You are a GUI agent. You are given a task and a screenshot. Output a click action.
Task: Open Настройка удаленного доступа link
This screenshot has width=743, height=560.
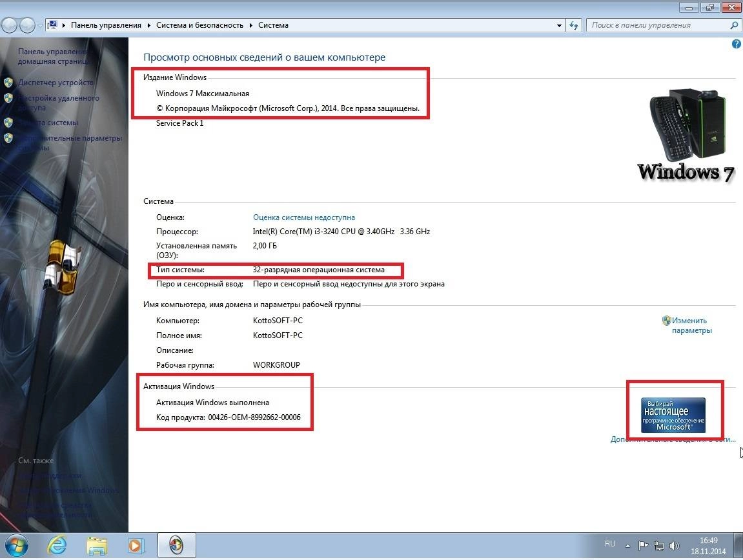click(58, 103)
